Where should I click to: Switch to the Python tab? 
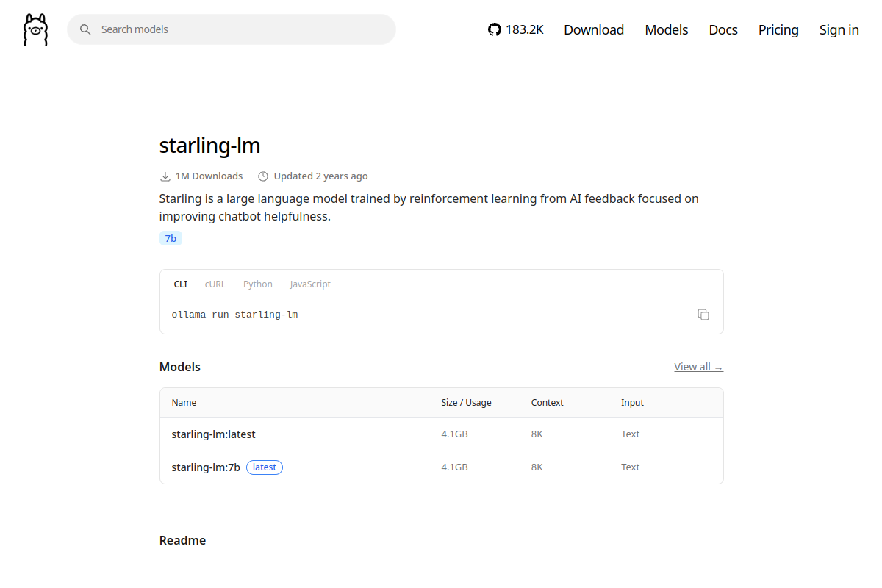click(258, 284)
